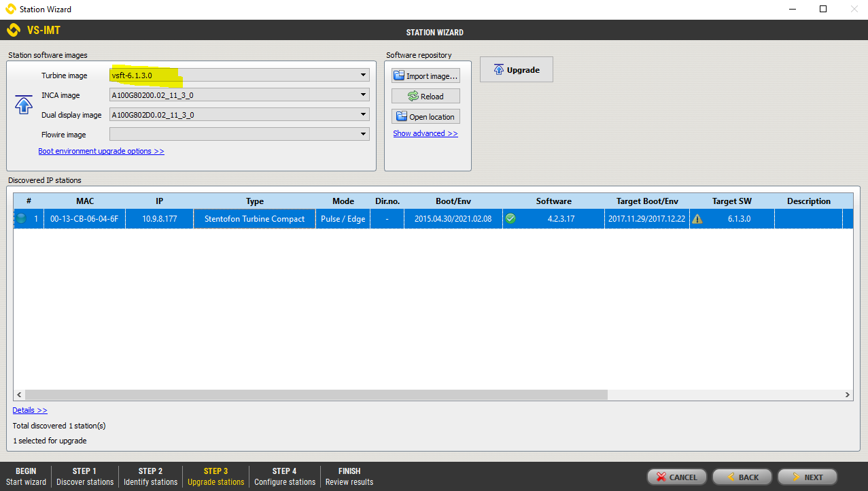Image resolution: width=868 pixels, height=491 pixels.
Task: Click the # column header
Action: [x=29, y=201]
